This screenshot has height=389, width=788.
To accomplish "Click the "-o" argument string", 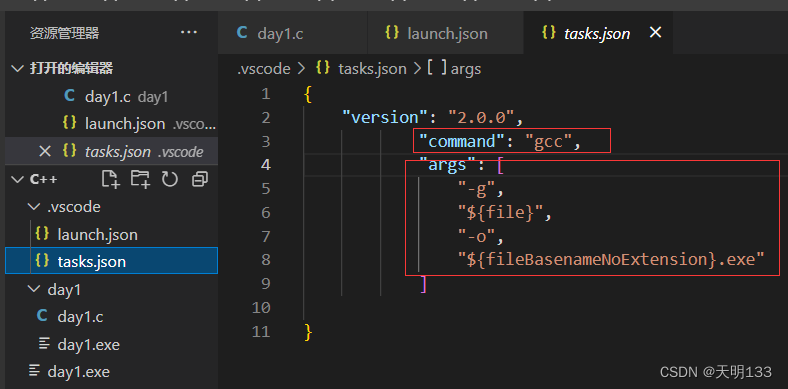I will [477, 236].
